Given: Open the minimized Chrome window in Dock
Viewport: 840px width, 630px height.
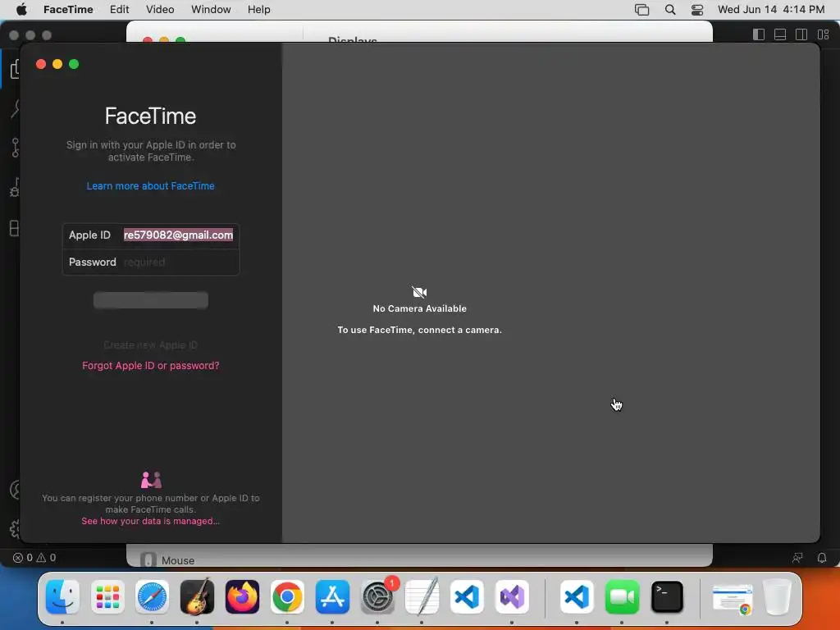Looking at the screenshot, I should pos(733,598).
